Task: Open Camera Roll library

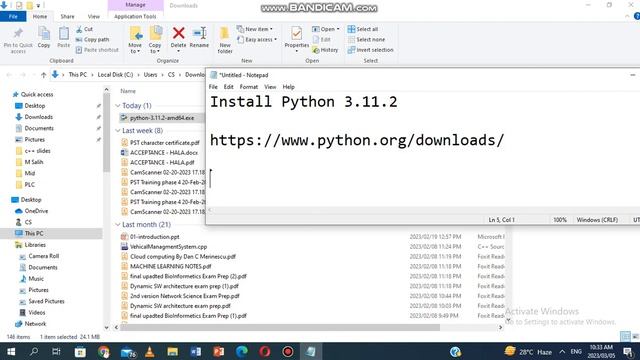Action: click(x=43, y=256)
